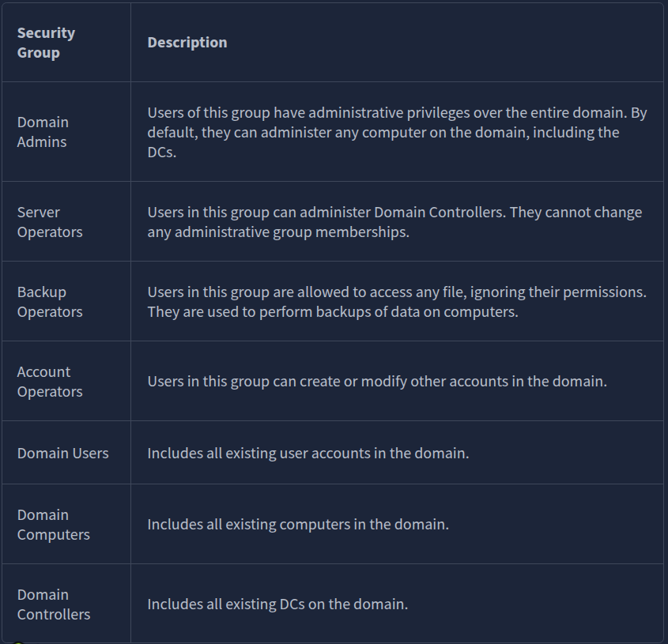
Task: Select the Server Operators group cell
Action: [x=50, y=222]
